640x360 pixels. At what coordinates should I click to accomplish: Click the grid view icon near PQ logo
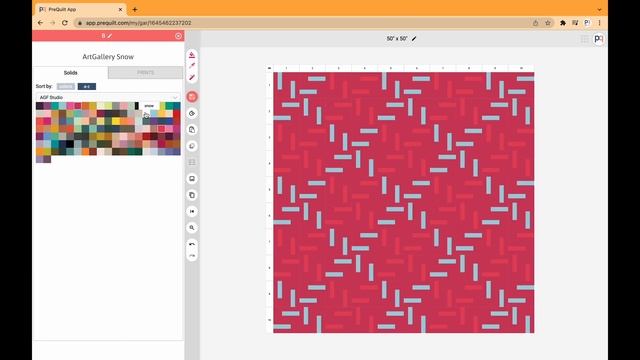pos(584,39)
